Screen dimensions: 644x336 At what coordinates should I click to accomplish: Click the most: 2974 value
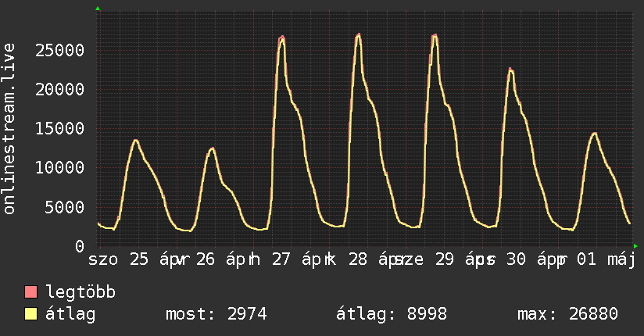click(x=216, y=314)
